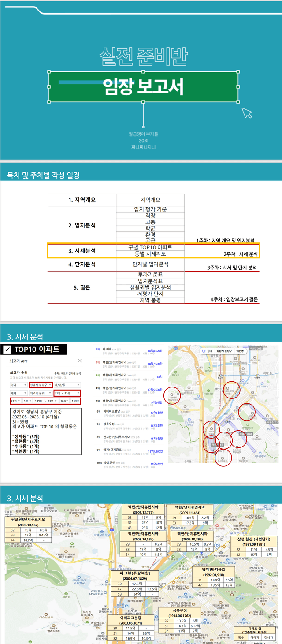Select the 7위 상록우성 ranking row
Screen dimensions: 282x644
pos(130,425)
